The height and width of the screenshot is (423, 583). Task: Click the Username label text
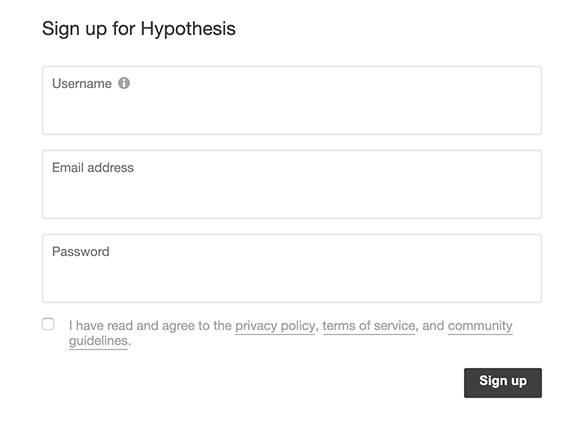coord(82,84)
